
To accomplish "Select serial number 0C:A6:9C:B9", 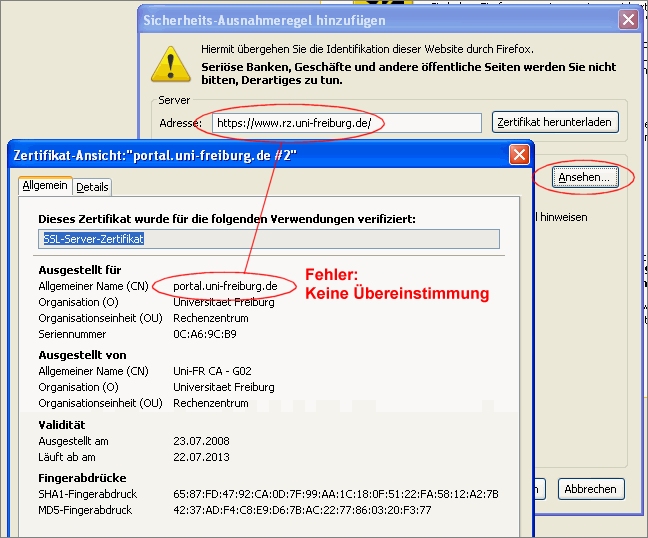I will (205, 334).
